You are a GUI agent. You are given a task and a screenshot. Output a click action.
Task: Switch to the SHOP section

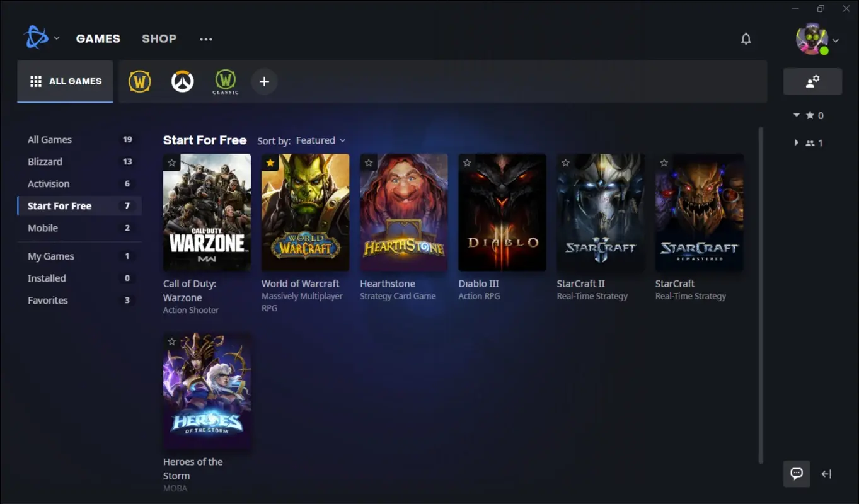click(x=159, y=38)
